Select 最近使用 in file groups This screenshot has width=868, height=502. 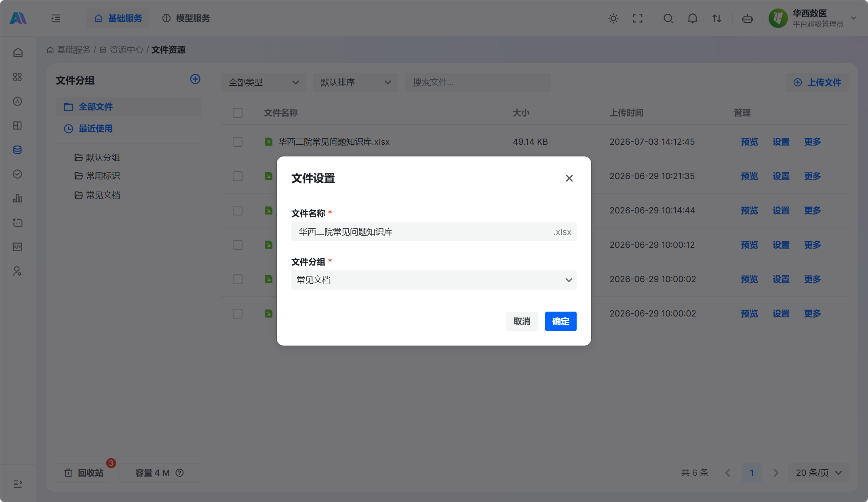[129, 129]
